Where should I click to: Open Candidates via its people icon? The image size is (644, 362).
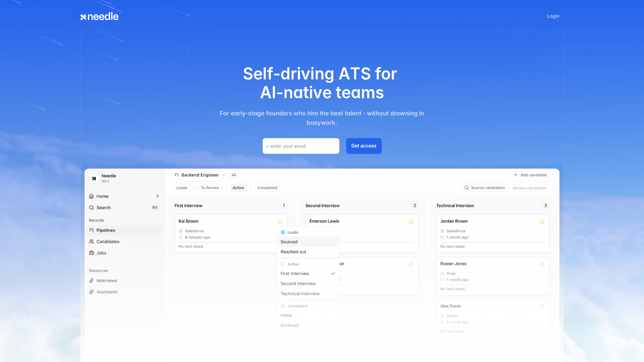[x=92, y=242]
